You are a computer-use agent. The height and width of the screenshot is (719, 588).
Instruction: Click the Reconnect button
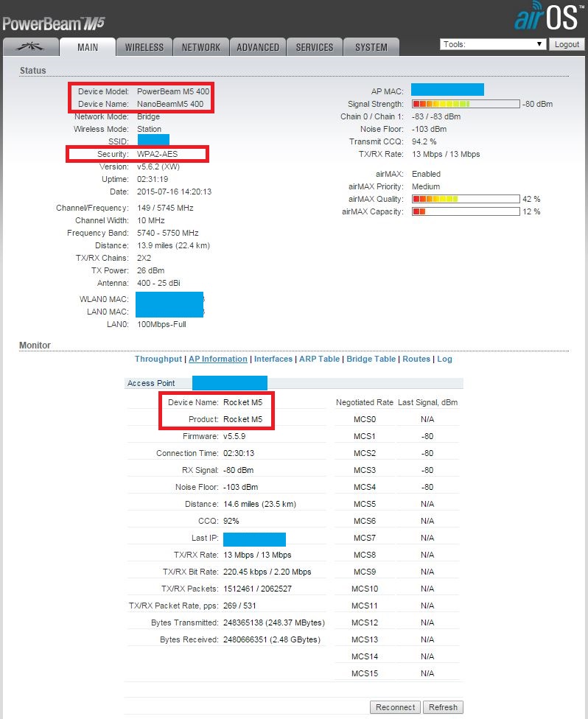pos(396,707)
